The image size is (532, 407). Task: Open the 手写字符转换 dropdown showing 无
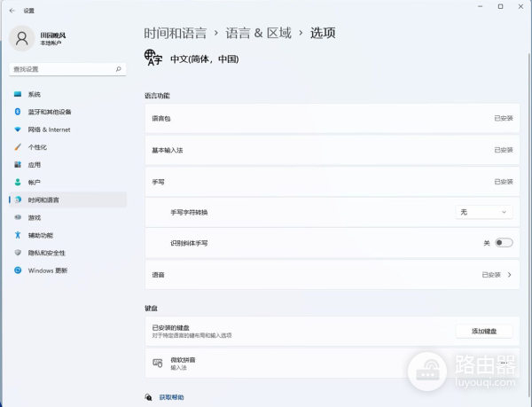tap(484, 212)
